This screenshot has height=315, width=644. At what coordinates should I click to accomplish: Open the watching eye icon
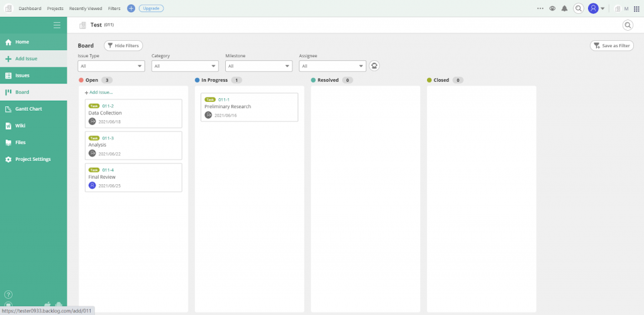(x=552, y=8)
